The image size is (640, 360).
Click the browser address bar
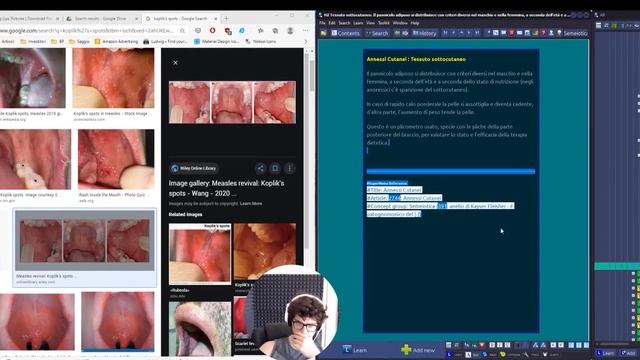(88, 31)
